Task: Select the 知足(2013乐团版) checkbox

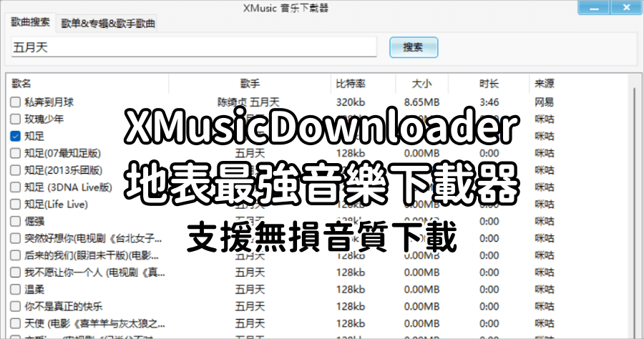Action: pyautogui.click(x=16, y=170)
